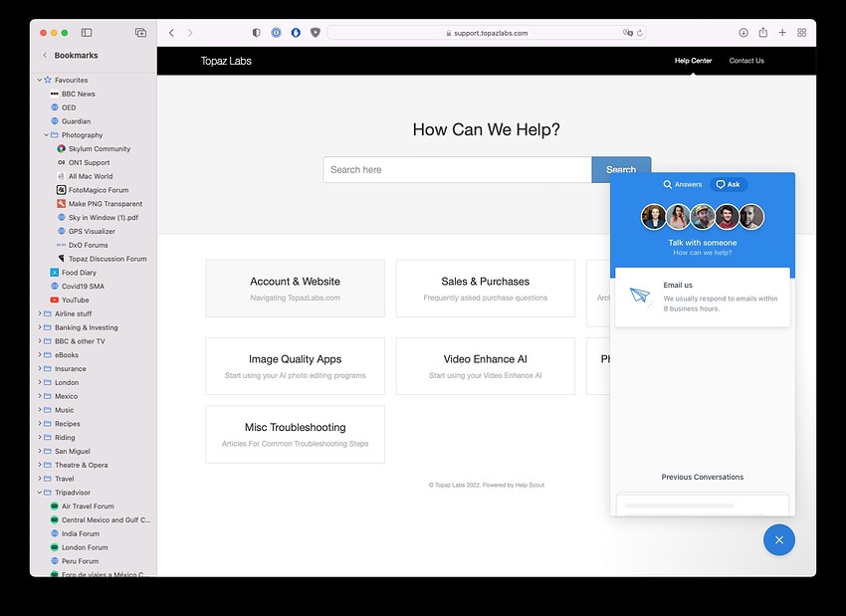Open the Help Center nav item

click(693, 61)
